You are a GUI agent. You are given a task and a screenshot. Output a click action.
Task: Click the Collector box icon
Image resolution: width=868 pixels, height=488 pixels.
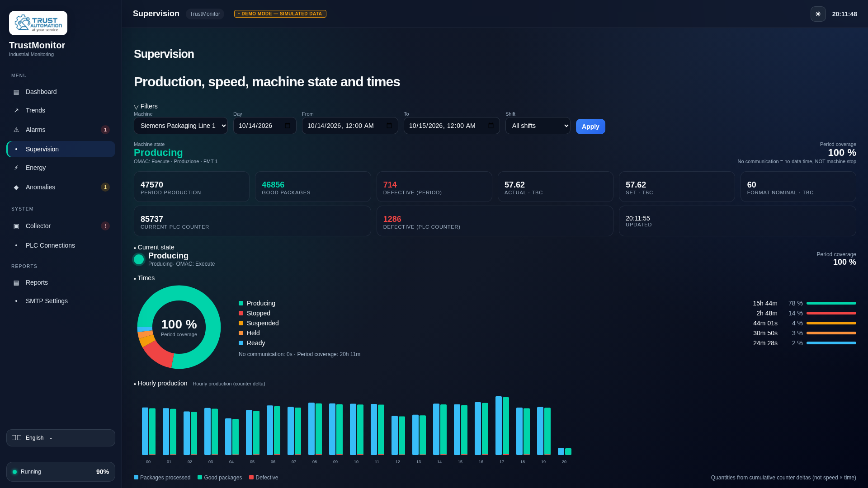(16, 226)
